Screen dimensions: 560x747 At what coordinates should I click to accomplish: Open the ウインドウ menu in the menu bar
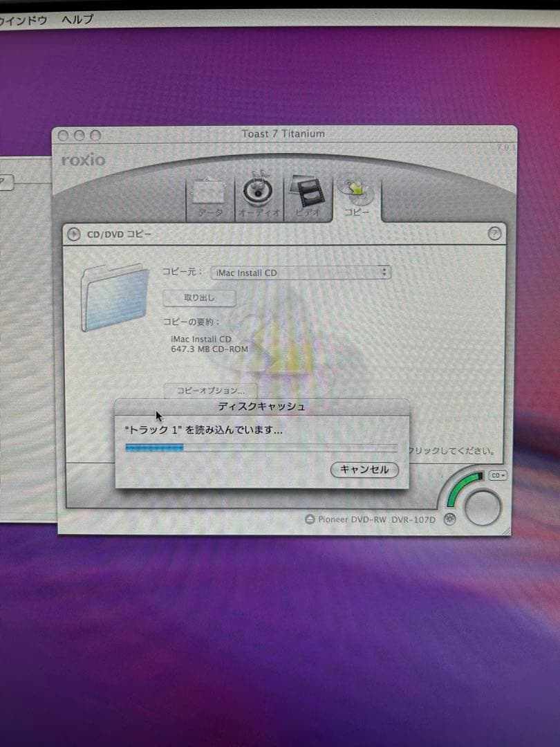[23, 20]
